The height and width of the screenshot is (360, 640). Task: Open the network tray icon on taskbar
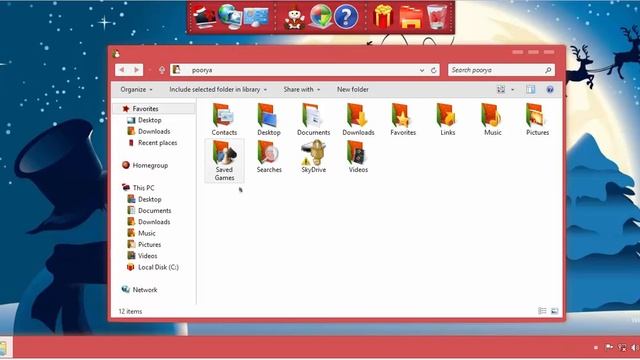[622, 347]
